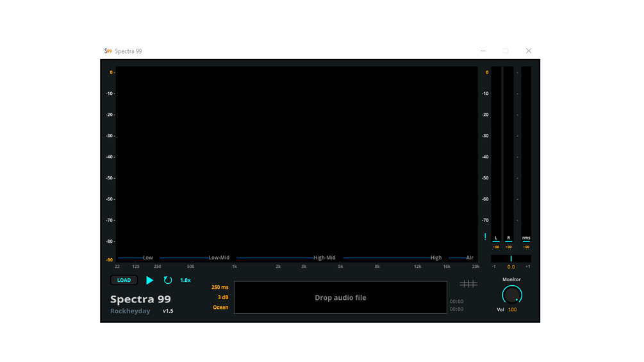The height and width of the screenshot is (362, 644).
Task: Start playback with the play button
Action: coord(149,281)
